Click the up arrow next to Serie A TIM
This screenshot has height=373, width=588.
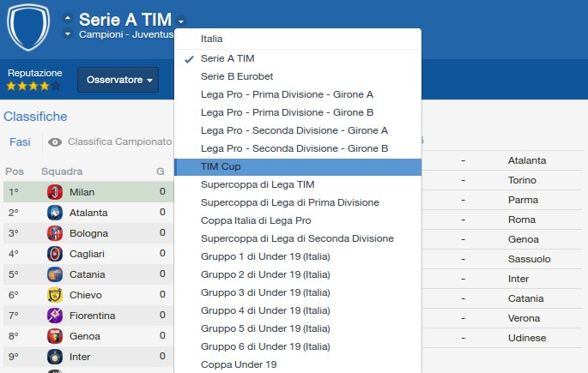(x=68, y=18)
